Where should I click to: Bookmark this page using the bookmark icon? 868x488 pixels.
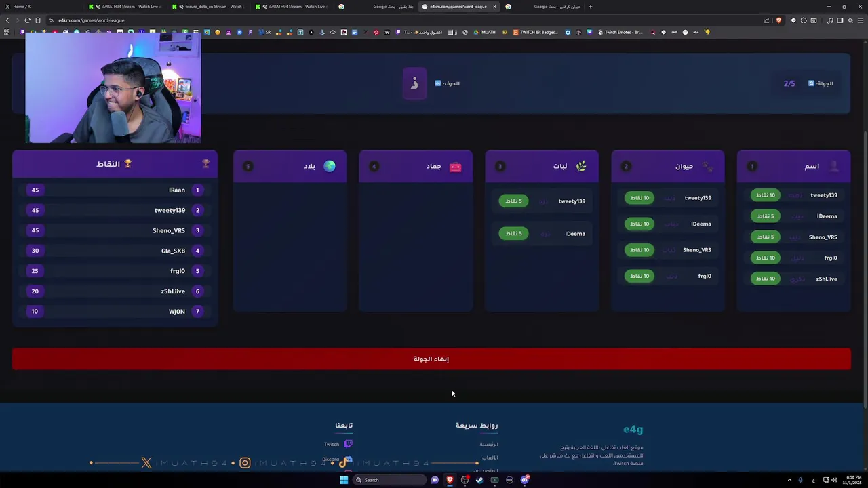[38, 20]
